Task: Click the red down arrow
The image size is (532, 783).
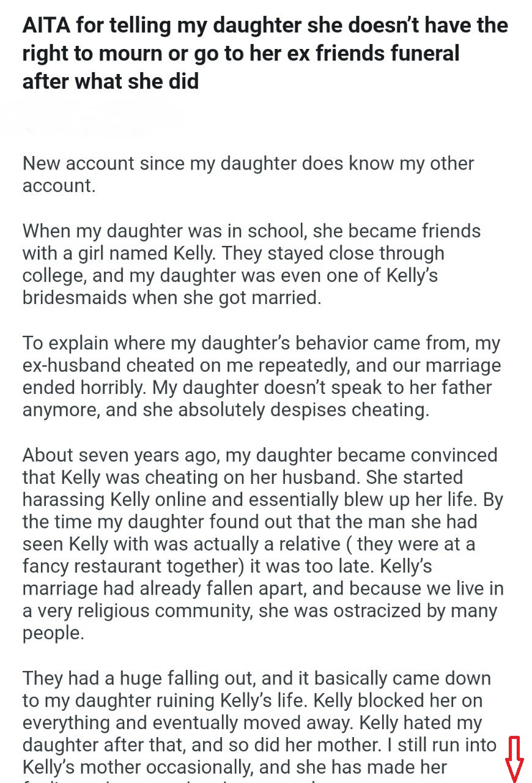Action: point(515,759)
